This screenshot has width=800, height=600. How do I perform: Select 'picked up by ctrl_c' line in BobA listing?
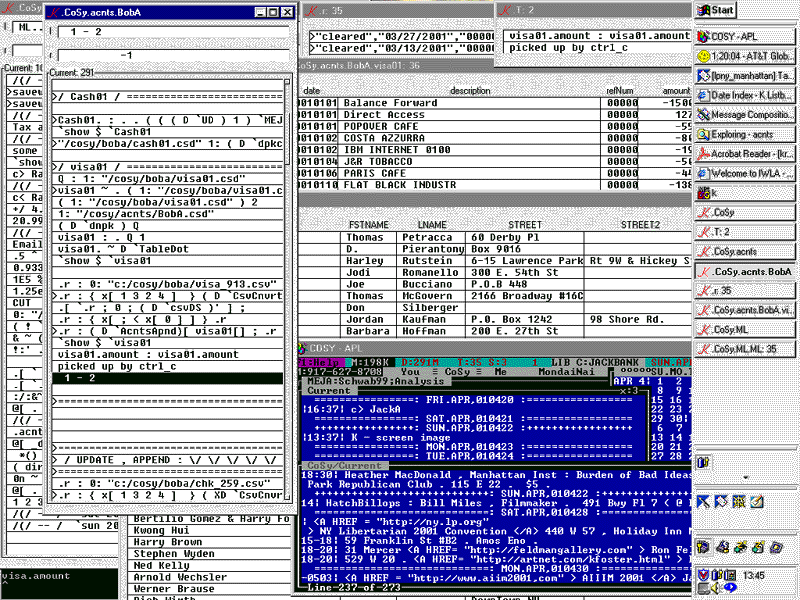pos(167,366)
